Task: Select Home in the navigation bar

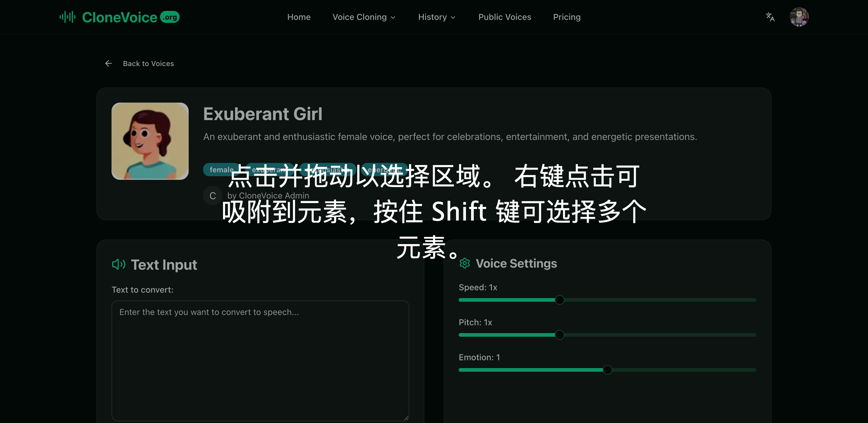Action: click(x=299, y=17)
